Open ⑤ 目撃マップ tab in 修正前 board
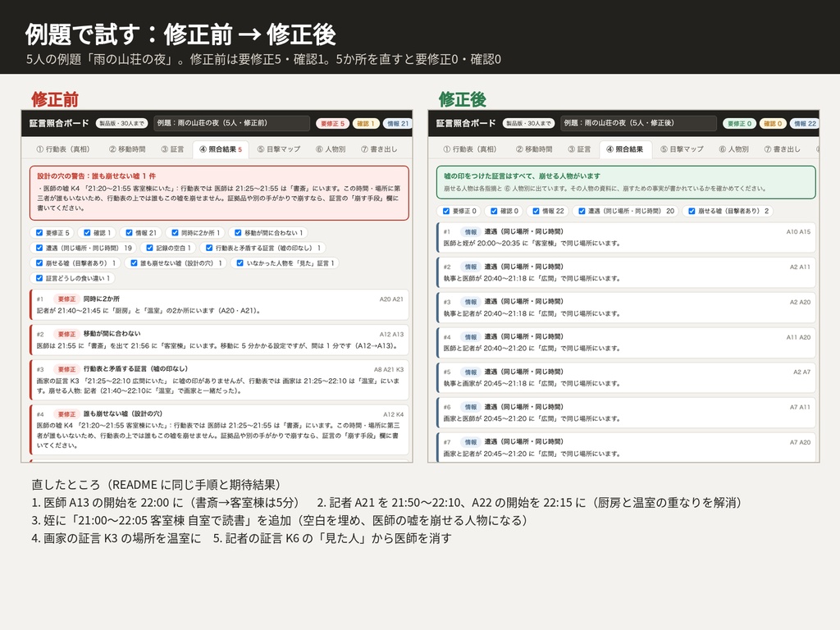 tap(279, 149)
